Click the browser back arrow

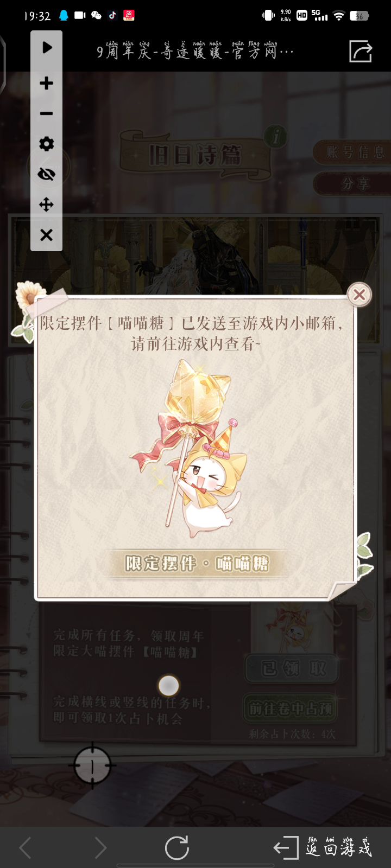point(25,847)
